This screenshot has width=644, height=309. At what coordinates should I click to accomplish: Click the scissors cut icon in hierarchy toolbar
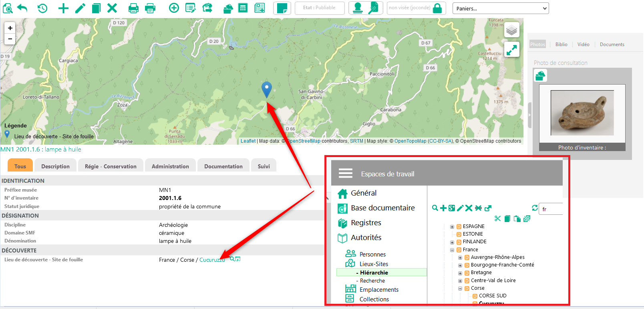pyautogui.click(x=497, y=218)
